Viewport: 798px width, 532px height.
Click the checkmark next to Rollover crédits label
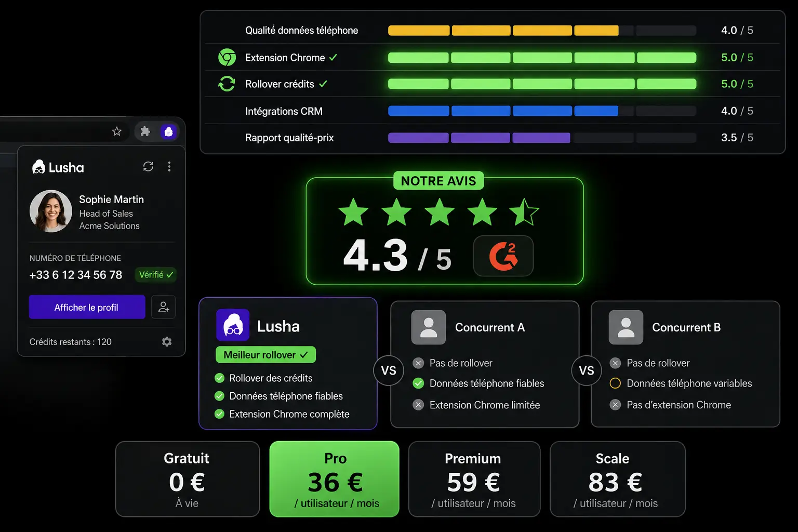click(x=323, y=84)
